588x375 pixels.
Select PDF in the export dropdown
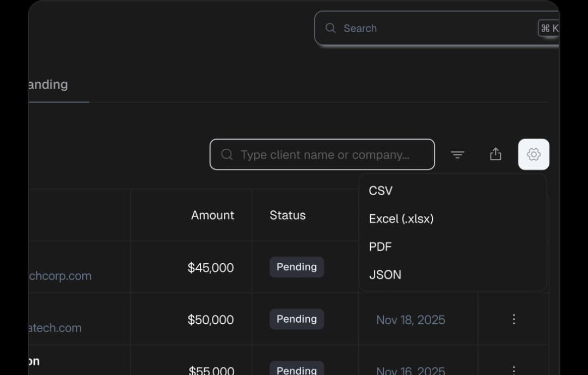click(381, 246)
